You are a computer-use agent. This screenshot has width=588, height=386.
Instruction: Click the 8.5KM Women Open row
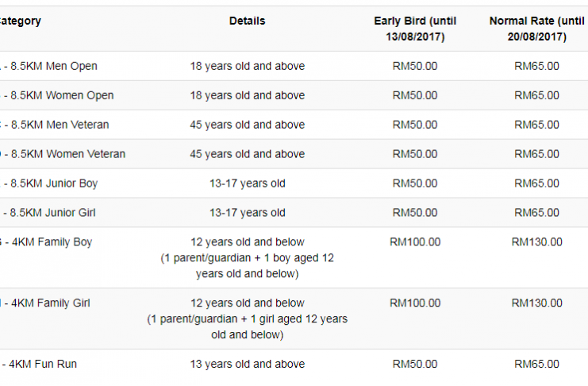294,95
